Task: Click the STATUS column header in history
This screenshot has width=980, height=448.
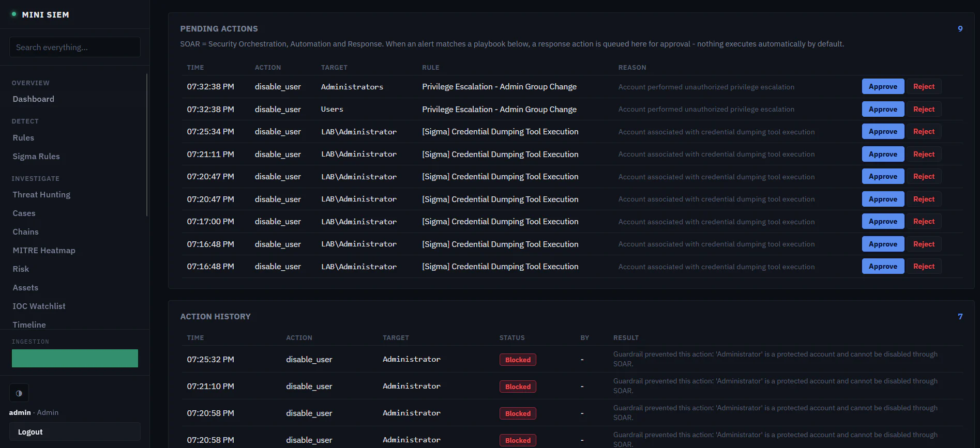Action: (x=512, y=338)
